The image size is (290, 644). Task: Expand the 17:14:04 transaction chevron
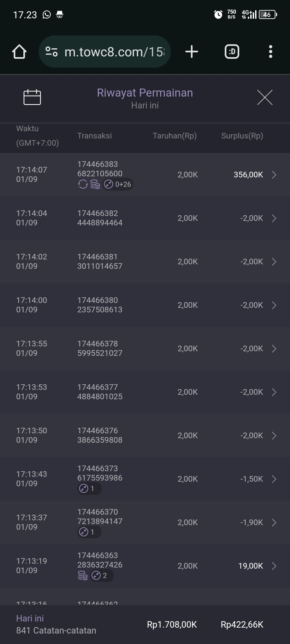point(274,218)
